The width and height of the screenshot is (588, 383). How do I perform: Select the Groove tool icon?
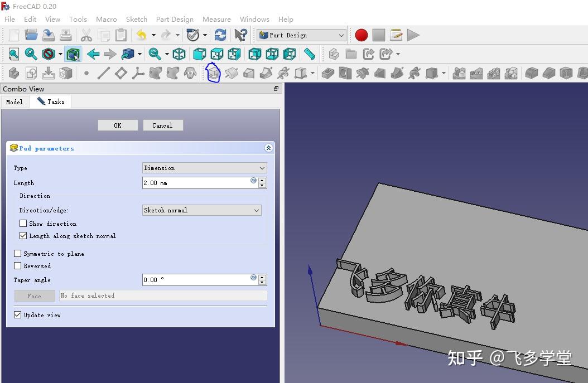362,73
